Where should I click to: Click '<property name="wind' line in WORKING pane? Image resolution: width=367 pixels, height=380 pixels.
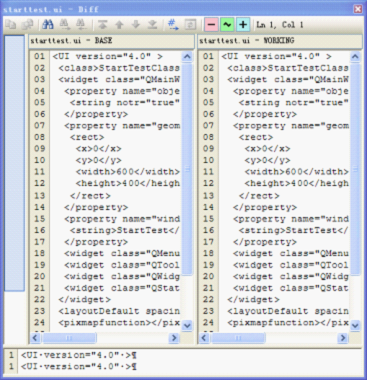pos(291,219)
